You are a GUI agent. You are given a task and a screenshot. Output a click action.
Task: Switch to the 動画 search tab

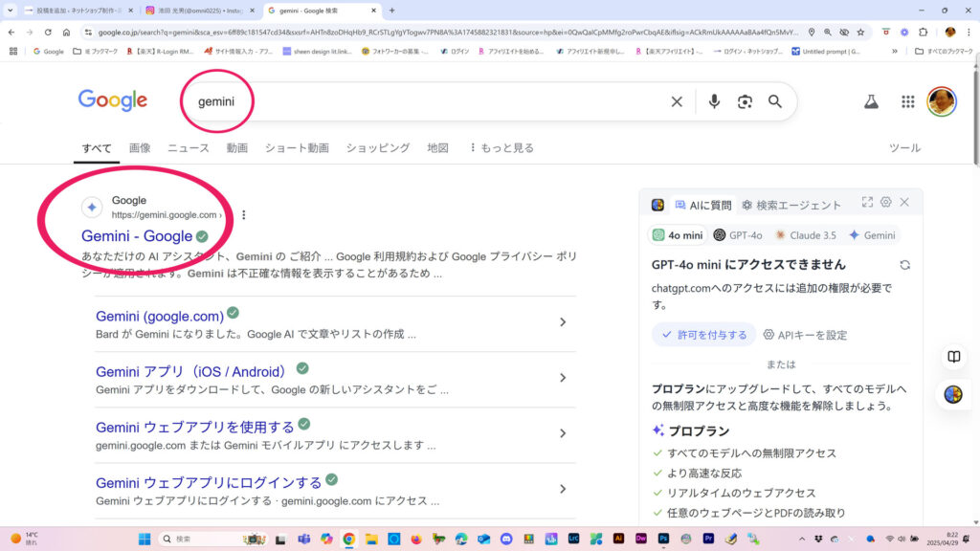click(237, 148)
